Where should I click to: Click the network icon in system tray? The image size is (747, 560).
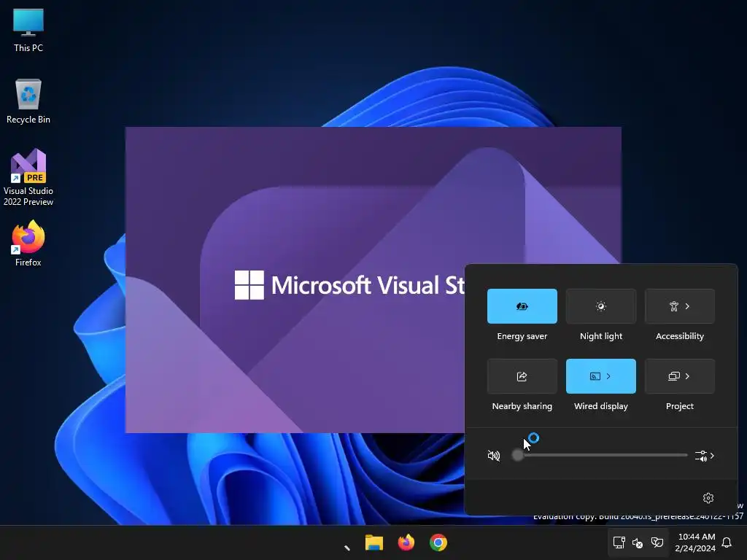coord(619,542)
